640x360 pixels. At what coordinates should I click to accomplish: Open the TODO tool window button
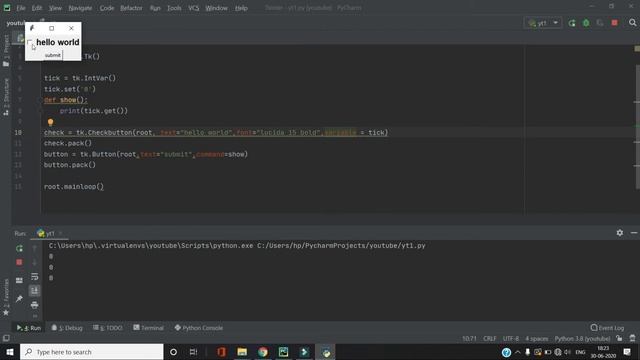point(108,328)
